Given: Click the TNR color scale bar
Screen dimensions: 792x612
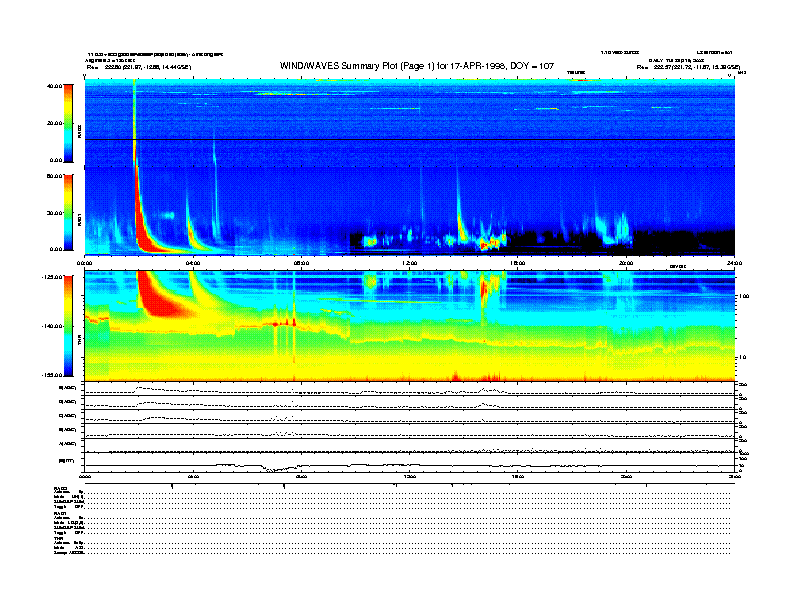Looking at the screenshot, I should pyautogui.click(x=68, y=325).
